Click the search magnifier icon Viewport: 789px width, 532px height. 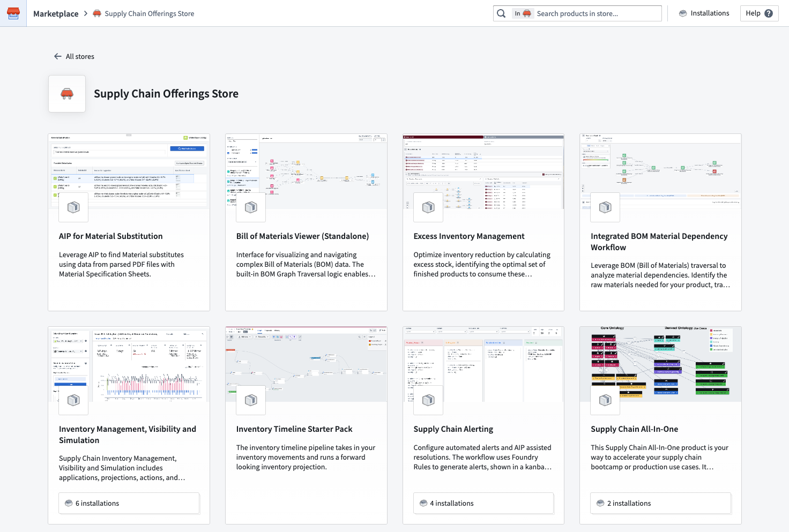click(501, 13)
